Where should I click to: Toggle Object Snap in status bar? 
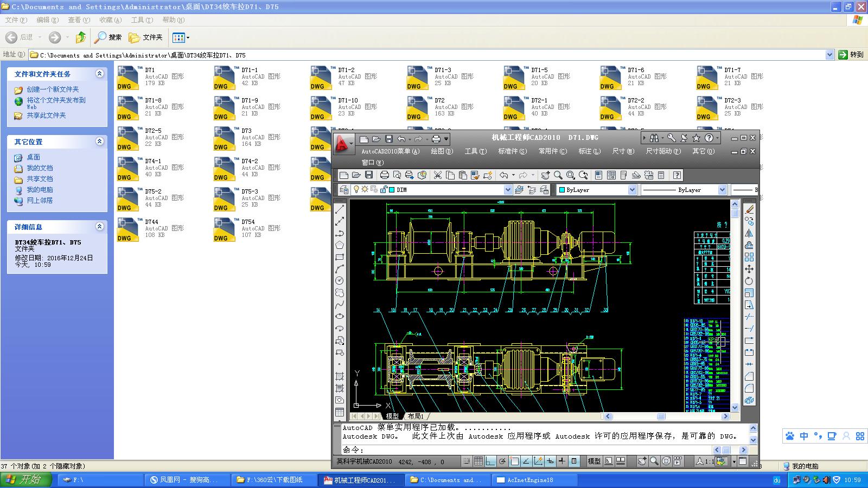(514, 461)
